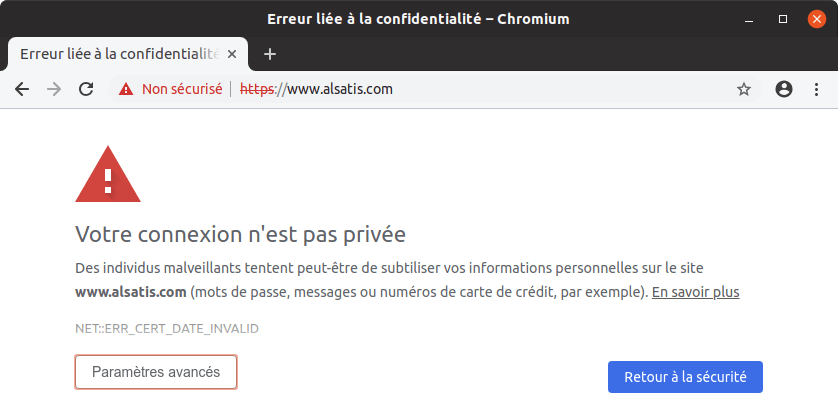Minimize the Chromium window

[749, 20]
